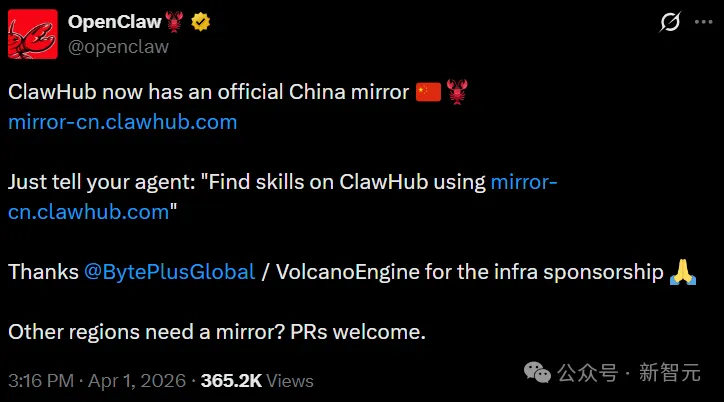Click the gold verified badge

click(200, 22)
